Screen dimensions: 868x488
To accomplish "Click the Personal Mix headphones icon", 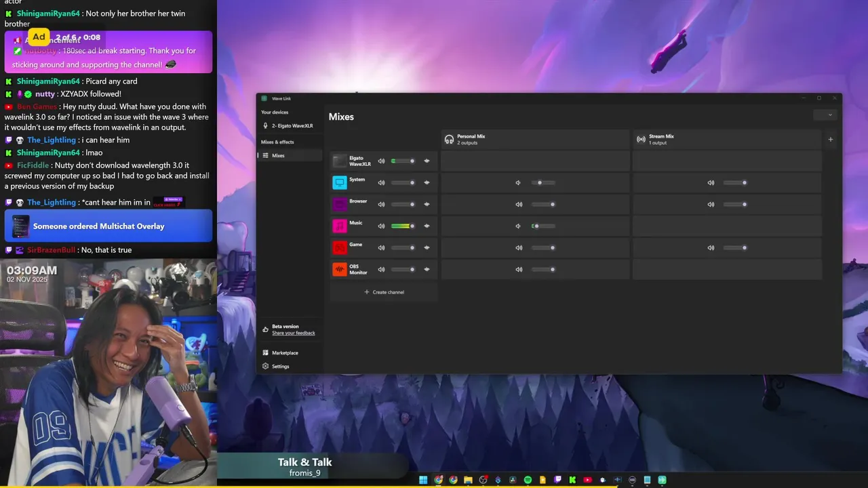I will [x=449, y=139].
